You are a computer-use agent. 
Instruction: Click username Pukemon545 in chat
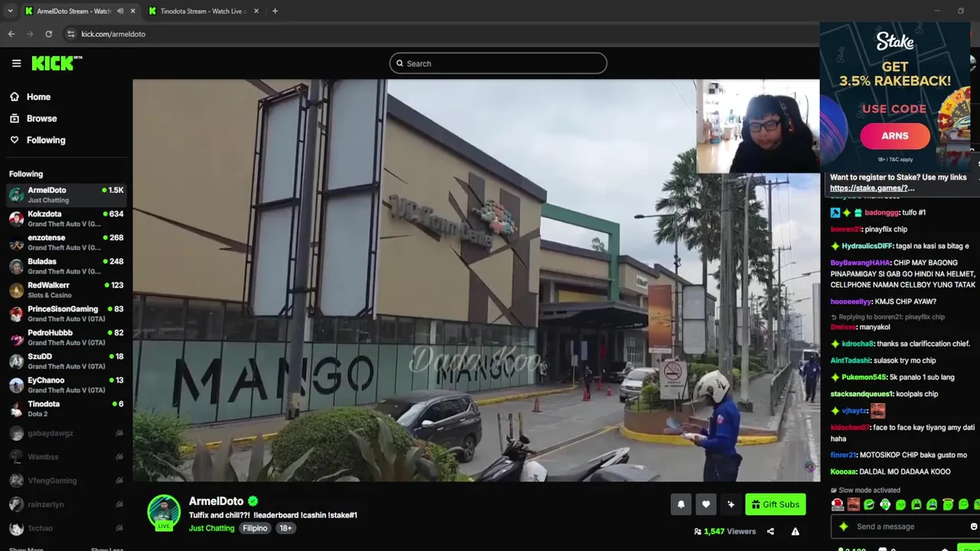[x=864, y=377]
